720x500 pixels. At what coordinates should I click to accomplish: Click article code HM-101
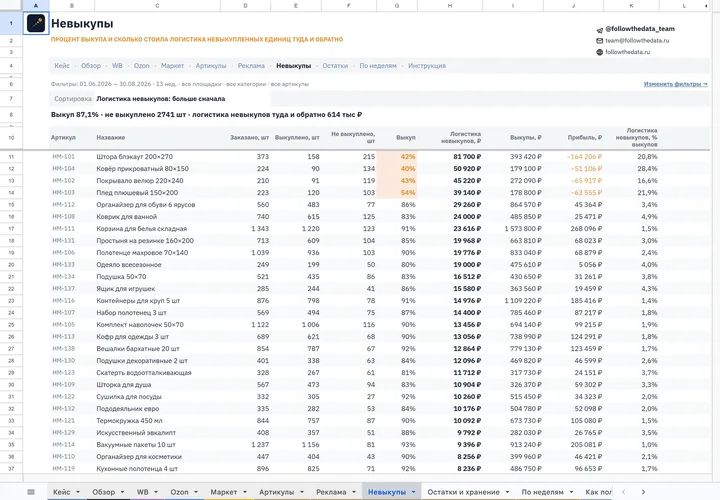(x=63, y=157)
